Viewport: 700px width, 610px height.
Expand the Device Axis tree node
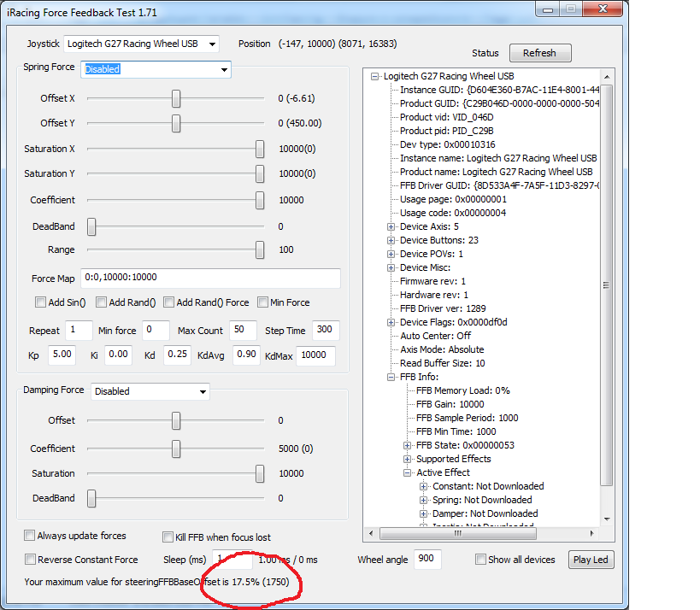391,226
